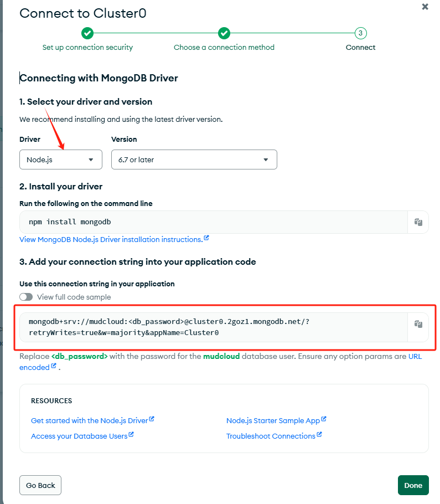Screen dimensions: 440x504
Task: Click the Set up connection security checkmark
Action: pyautogui.click(x=87, y=33)
